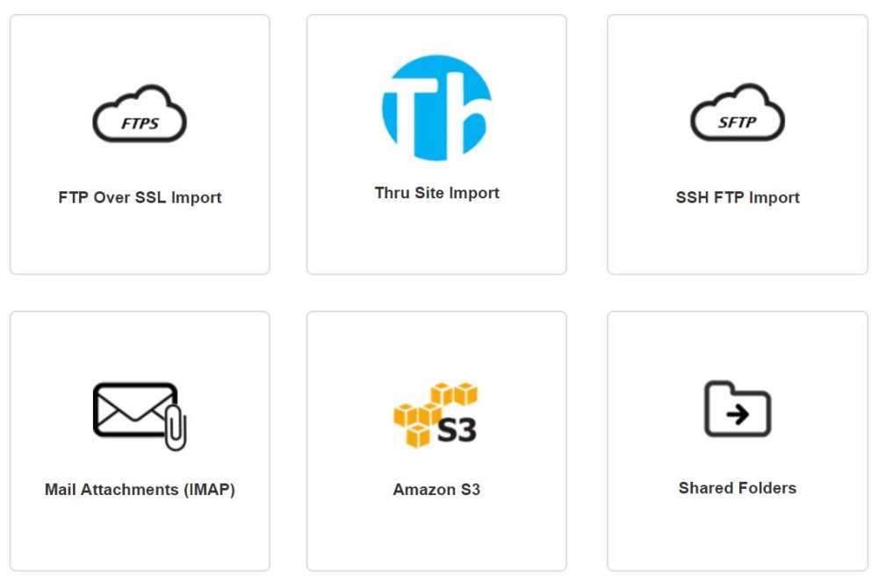Select the folder with arrow icon

tap(738, 409)
